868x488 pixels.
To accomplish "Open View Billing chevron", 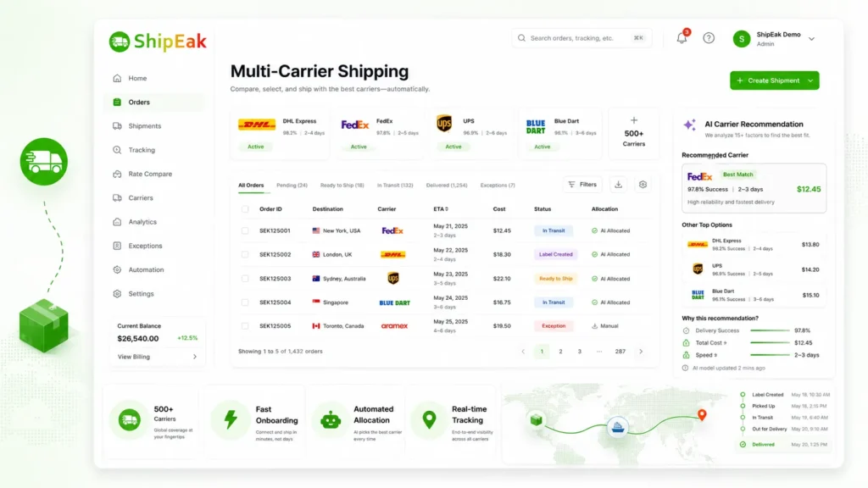I will (x=195, y=357).
